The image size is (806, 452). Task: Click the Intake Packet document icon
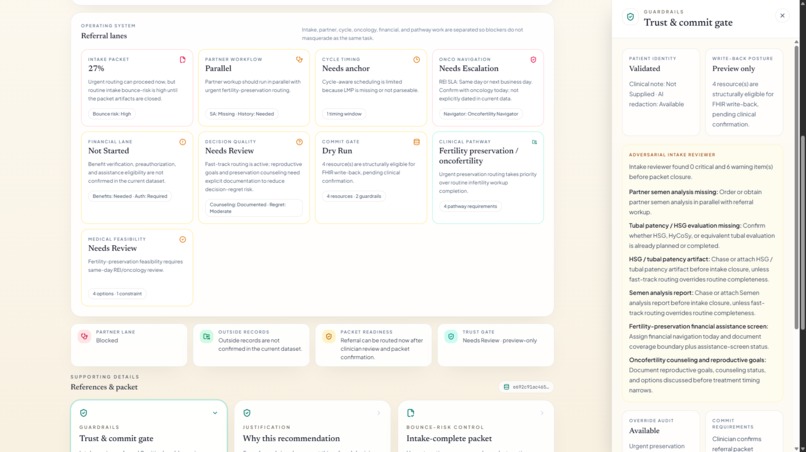coord(182,60)
